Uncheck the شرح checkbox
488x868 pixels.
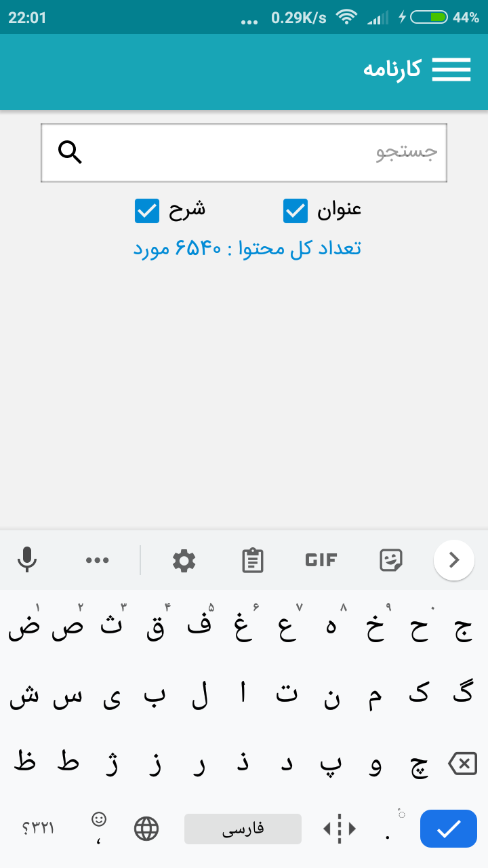[147, 211]
